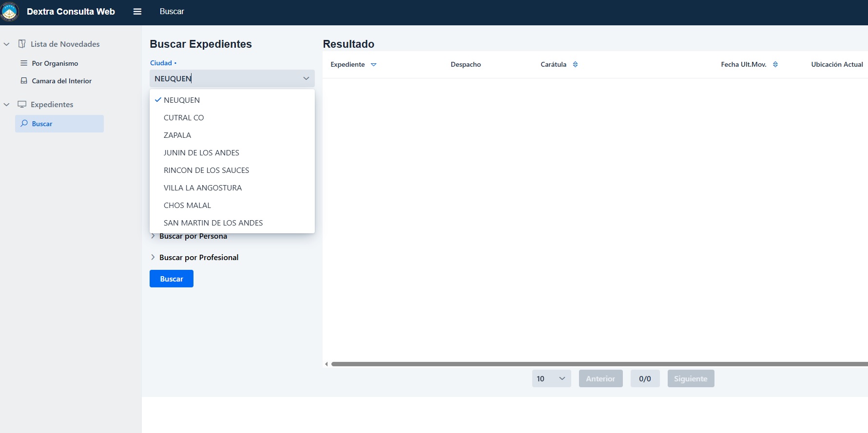This screenshot has width=868, height=433.
Task: Click the Dextra Consulta Web logo
Action: (x=10, y=12)
